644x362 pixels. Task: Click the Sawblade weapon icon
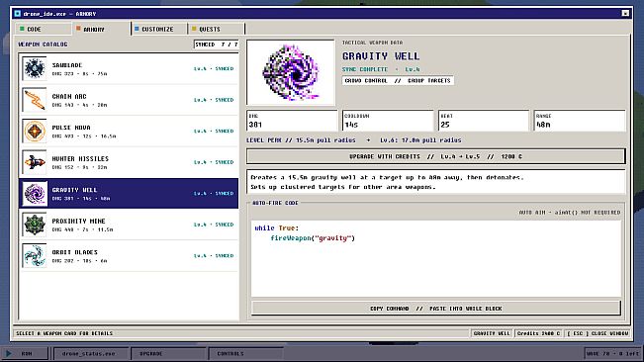(35, 68)
